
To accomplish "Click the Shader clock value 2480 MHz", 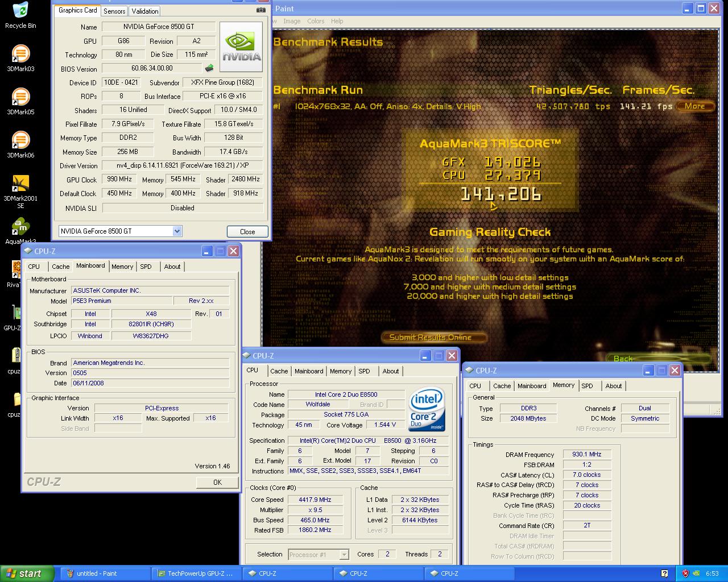I will pyautogui.click(x=246, y=179).
